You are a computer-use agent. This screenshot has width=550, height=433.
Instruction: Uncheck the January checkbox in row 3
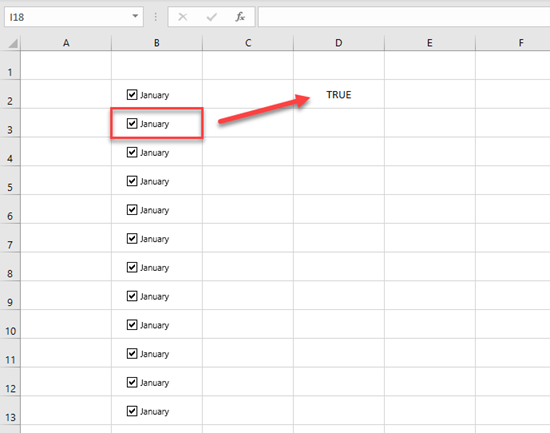click(132, 123)
